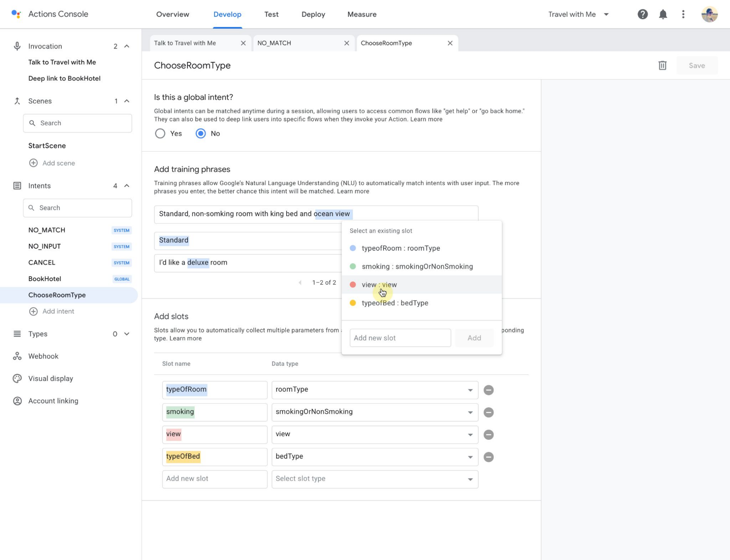
Task: Open the three-dot more options menu
Action: click(x=683, y=14)
